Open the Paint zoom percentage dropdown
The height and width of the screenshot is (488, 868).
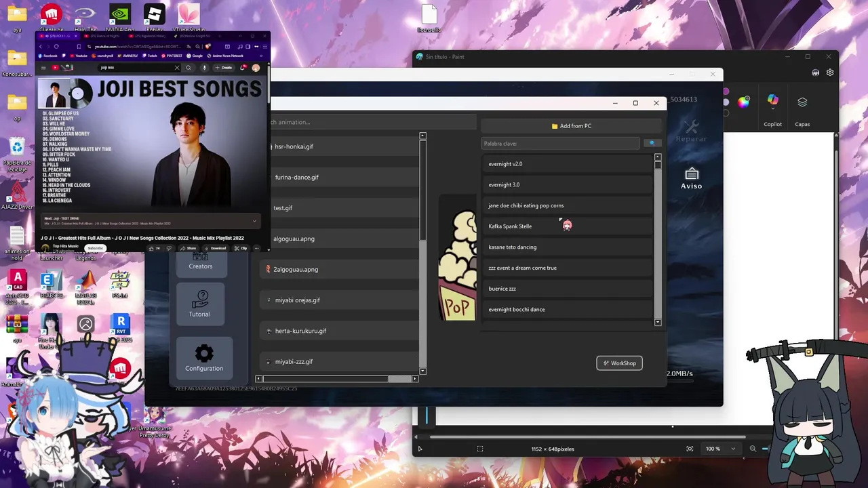[x=720, y=449]
